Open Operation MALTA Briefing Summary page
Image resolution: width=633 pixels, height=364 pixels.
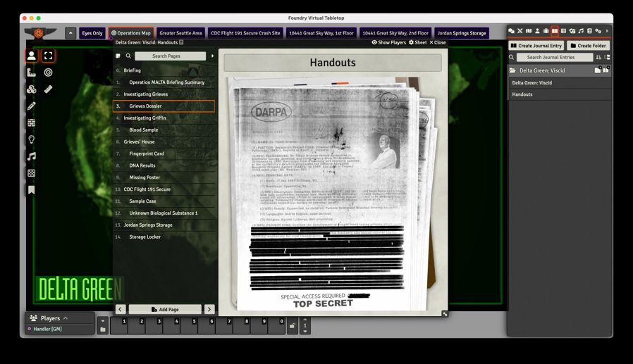(165, 82)
